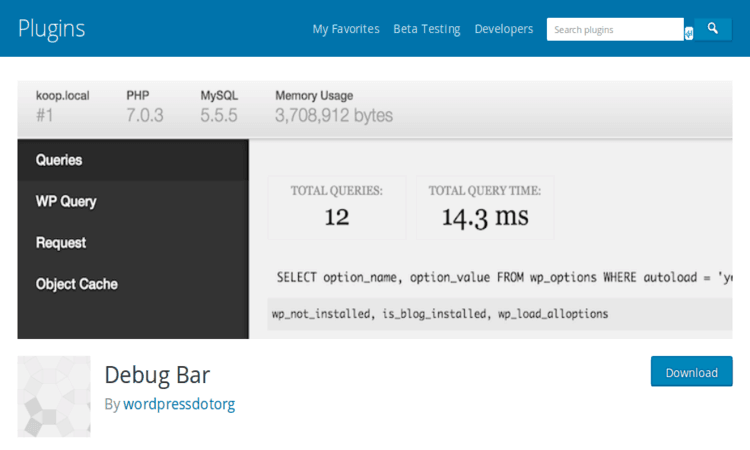This screenshot has width=750, height=450.
Task: Click the MySQL 5.5.5 version
Action: click(219, 106)
